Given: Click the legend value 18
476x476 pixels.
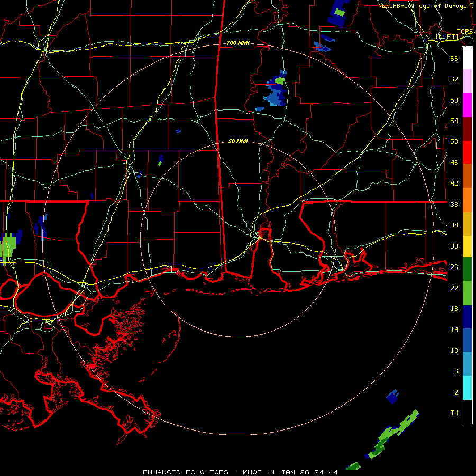Looking at the screenshot, I should [x=454, y=309].
